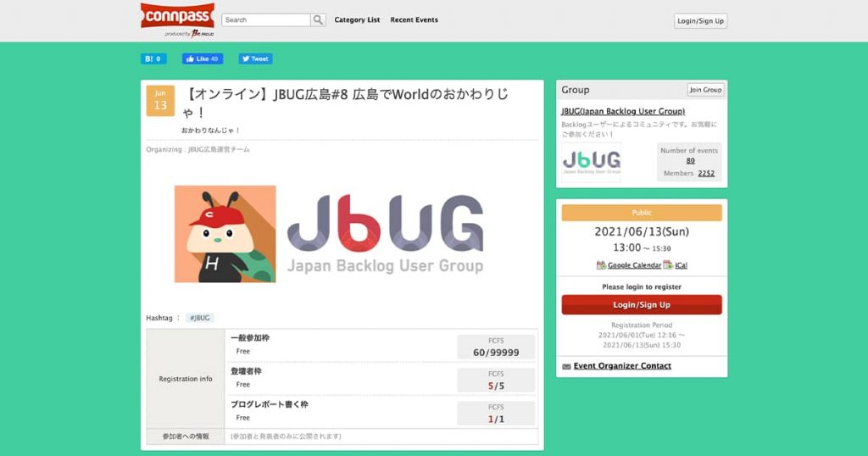The image size is (868, 456).
Task: Click the Jun 13 date badge
Action: tap(160, 100)
